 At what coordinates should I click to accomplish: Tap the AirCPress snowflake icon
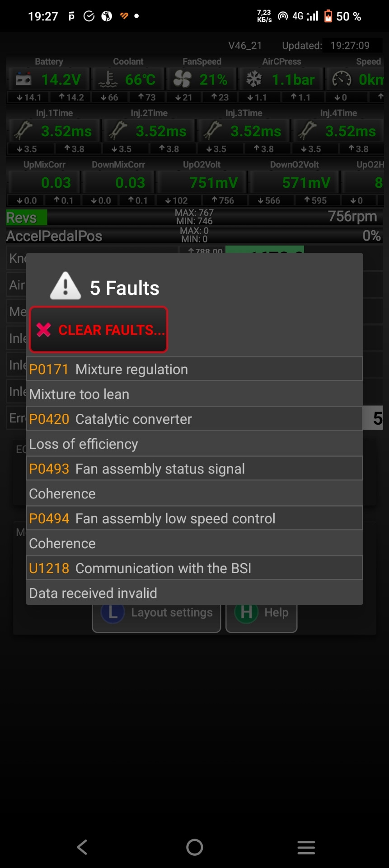[254, 80]
